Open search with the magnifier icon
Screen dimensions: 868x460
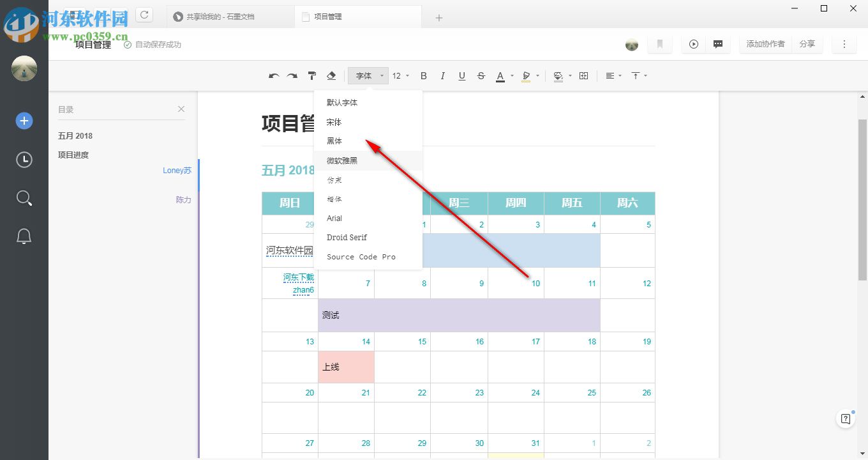pos(24,198)
